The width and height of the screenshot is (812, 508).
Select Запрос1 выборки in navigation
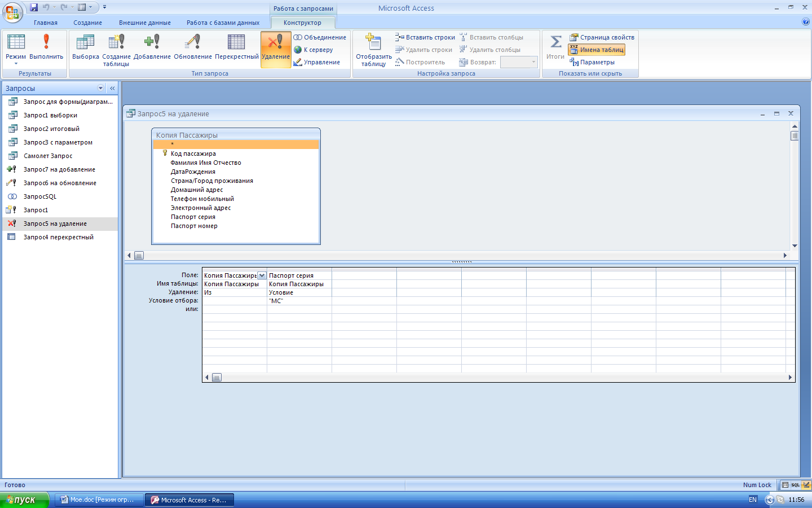tap(60, 115)
